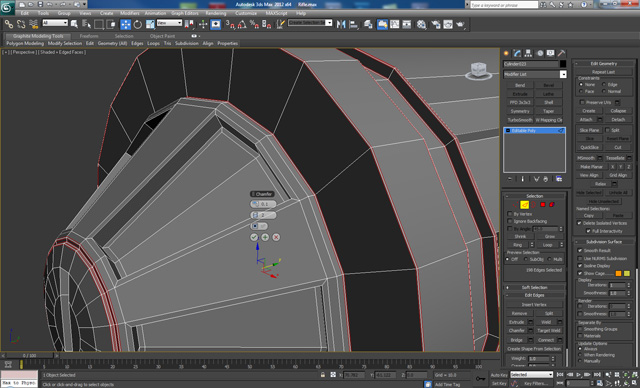This screenshot has width=640, height=388.
Task: Expand the Soft Selection rollout
Action: click(535, 288)
